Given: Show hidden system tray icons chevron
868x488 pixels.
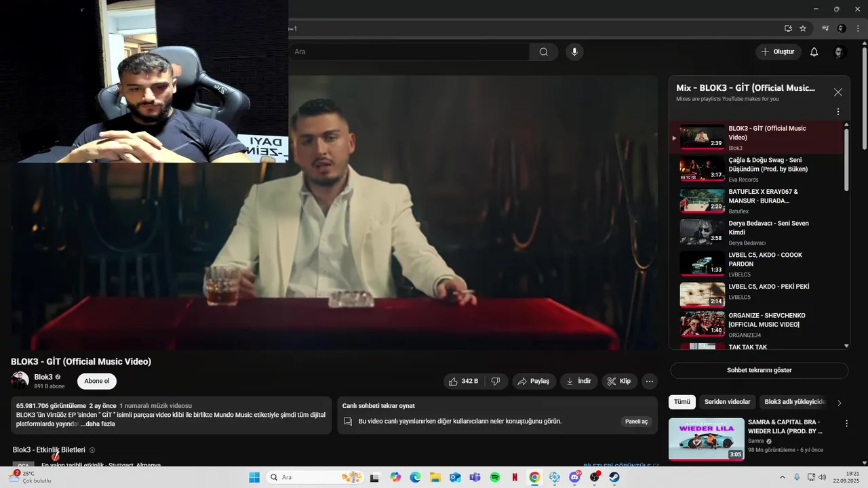Looking at the screenshot, I should [x=782, y=477].
